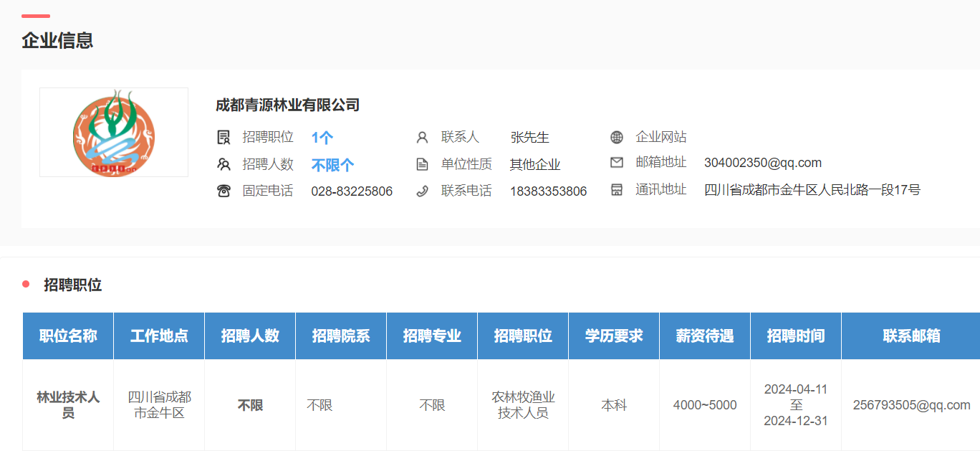Click the 联系邮箱 column header
980x451 pixels.
click(911, 336)
